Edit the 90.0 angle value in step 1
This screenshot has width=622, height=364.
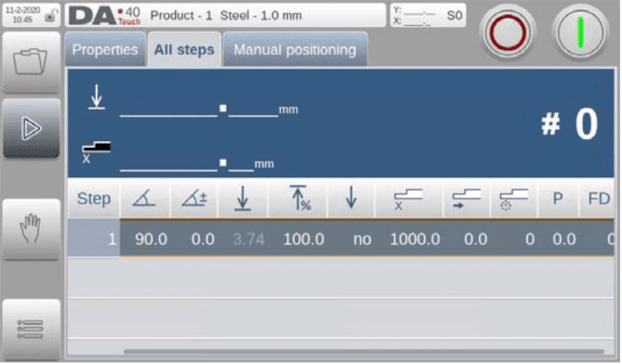pyautogui.click(x=151, y=240)
